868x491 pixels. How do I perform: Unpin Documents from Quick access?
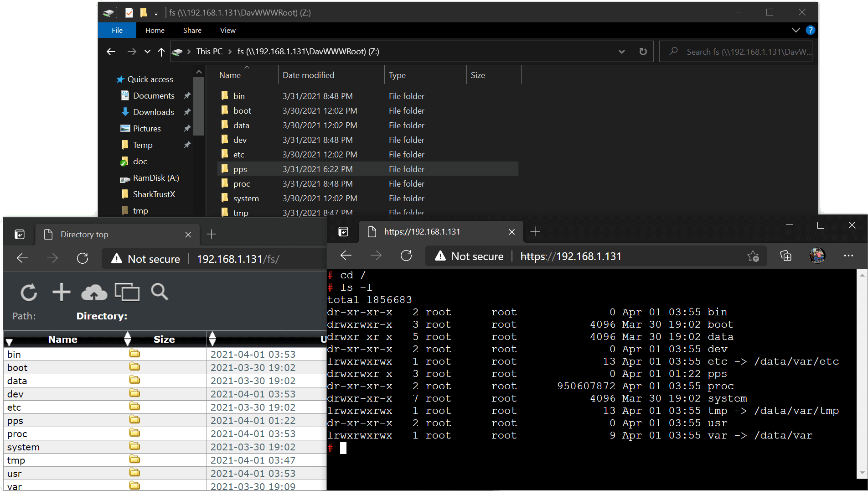(x=187, y=95)
